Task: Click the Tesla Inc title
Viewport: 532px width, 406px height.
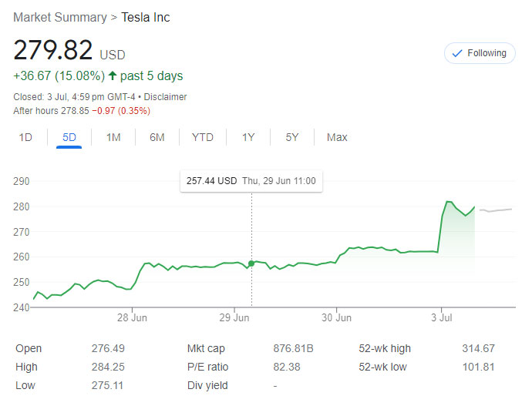Action: click(146, 17)
